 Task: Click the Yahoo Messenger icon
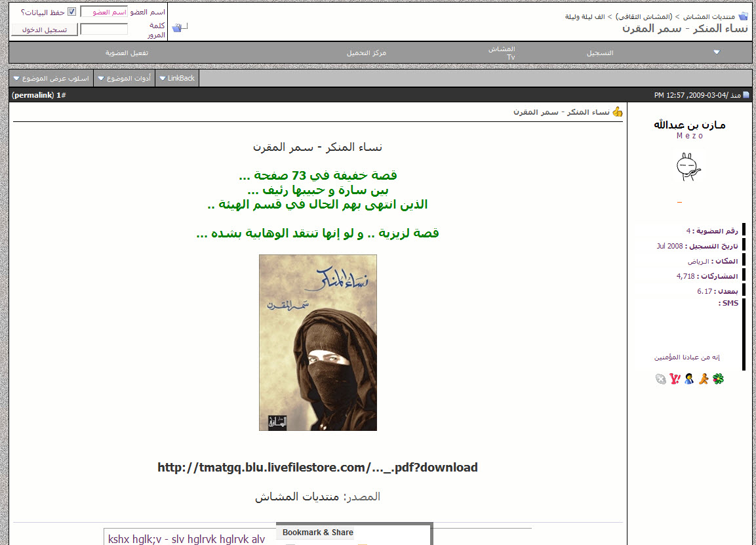(x=675, y=379)
